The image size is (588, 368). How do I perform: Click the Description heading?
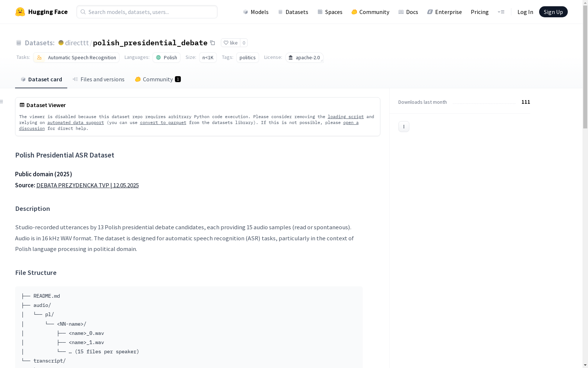[32, 209]
